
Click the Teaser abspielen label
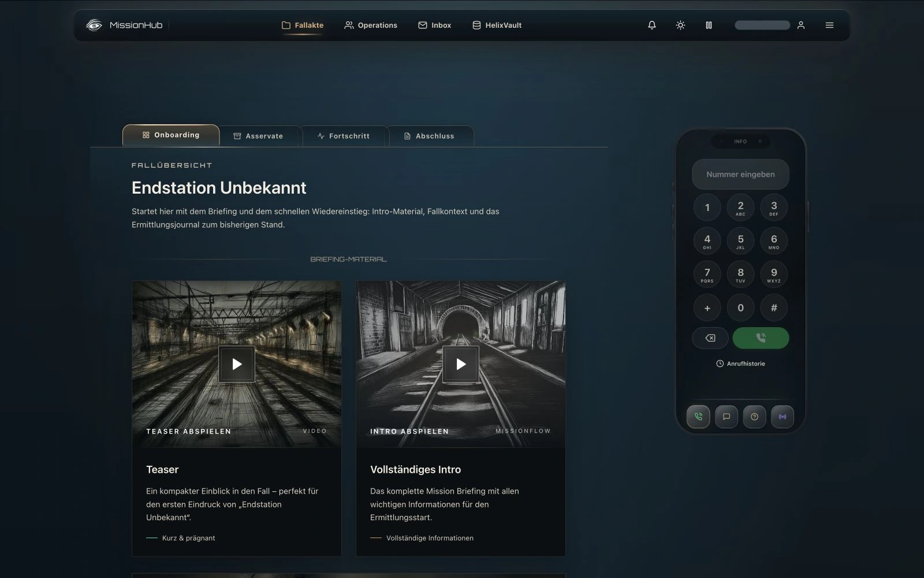pyautogui.click(x=188, y=431)
